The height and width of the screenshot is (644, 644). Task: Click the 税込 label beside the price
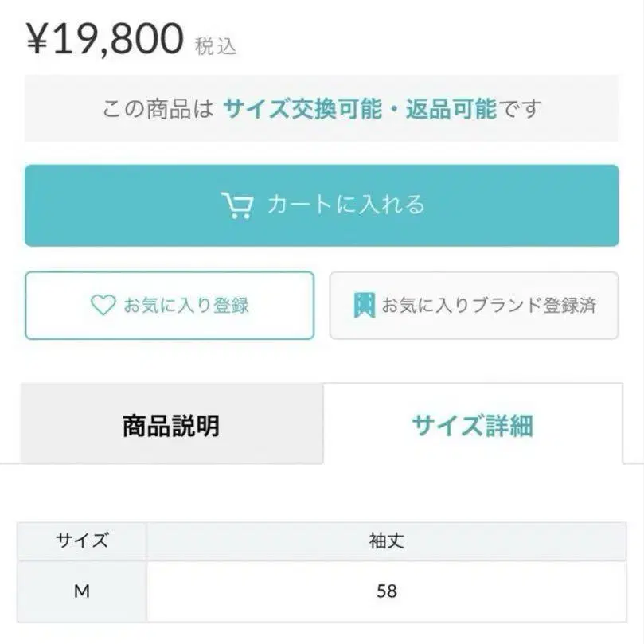click(216, 46)
